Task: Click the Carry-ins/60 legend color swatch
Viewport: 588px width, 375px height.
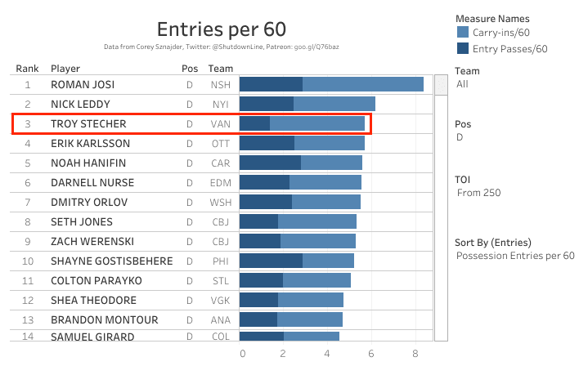Action: (463, 33)
